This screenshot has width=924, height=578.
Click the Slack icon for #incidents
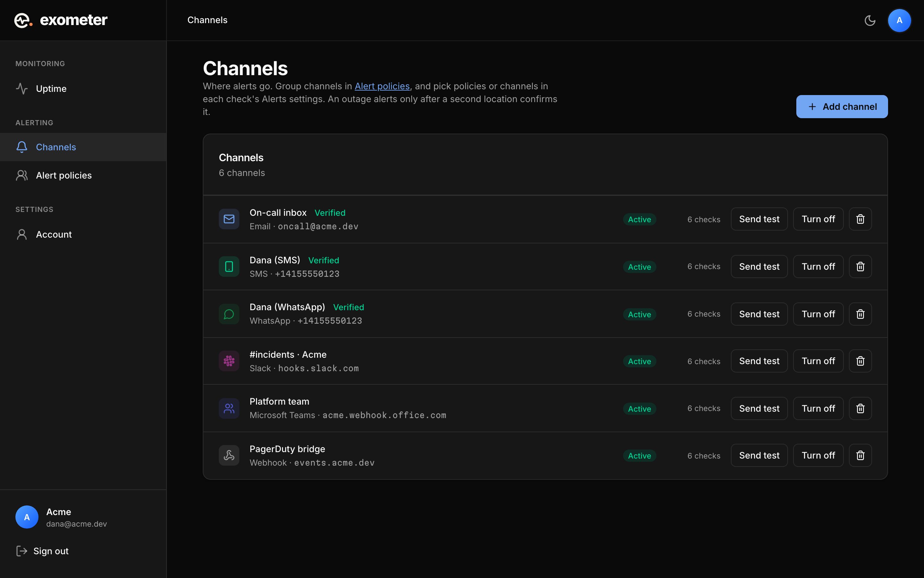tap(229, 361)
